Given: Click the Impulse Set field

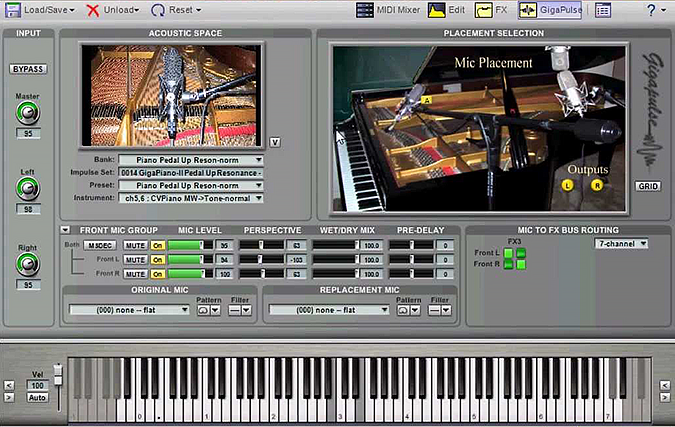Looking at the screenshot, I should tap(191, 173).
